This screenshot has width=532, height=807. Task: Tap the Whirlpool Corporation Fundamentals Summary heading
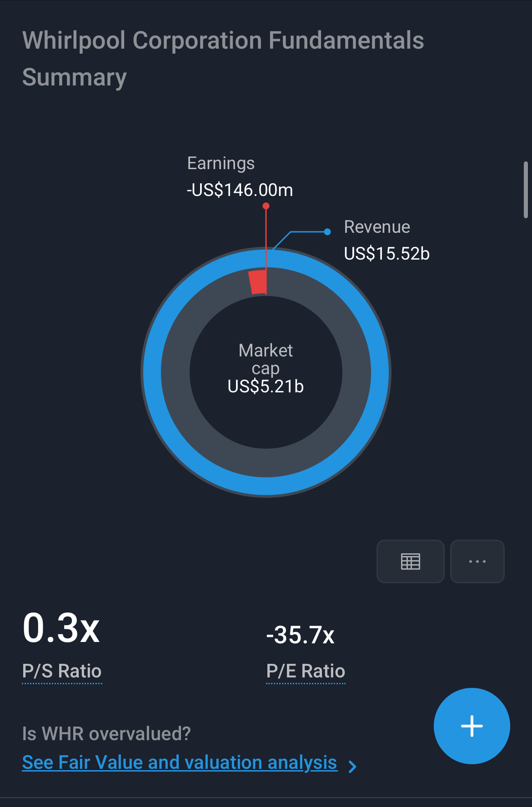click(x=223, y=59)
